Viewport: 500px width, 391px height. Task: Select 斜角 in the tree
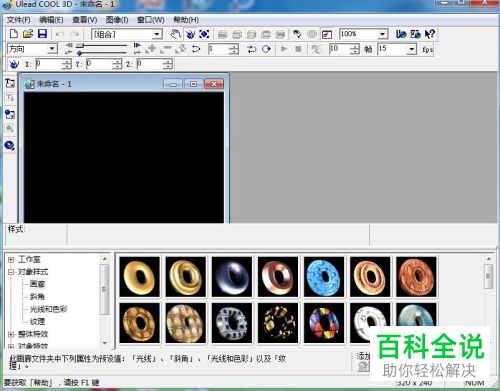click(37, 296)
